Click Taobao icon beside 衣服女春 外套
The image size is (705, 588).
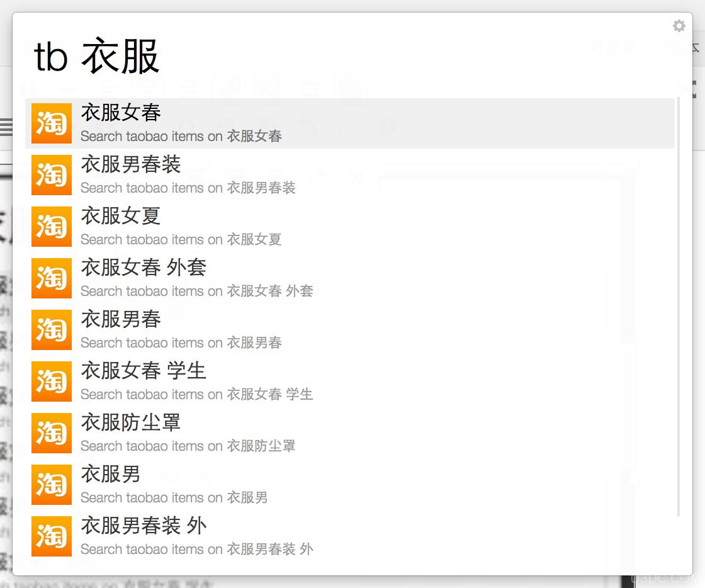coord(52,279)
